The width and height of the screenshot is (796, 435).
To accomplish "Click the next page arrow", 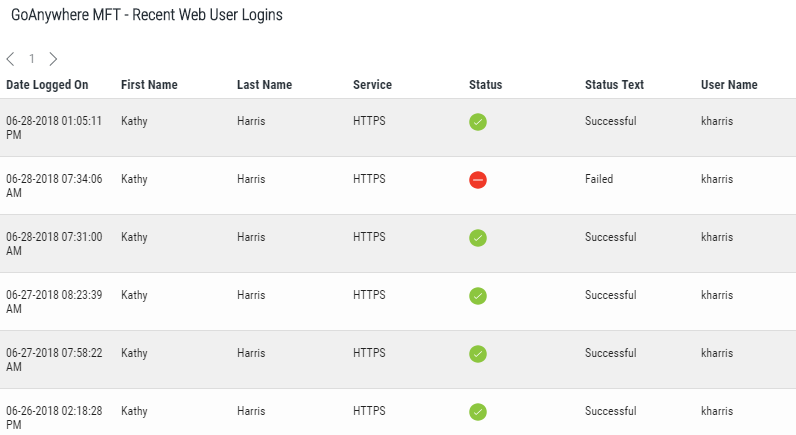I will point(53,59).
